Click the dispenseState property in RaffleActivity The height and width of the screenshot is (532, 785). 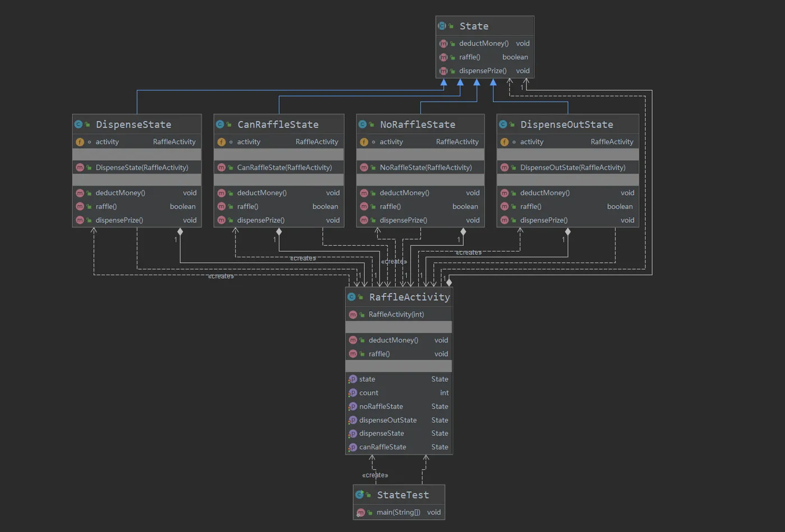tap(381, 433)
